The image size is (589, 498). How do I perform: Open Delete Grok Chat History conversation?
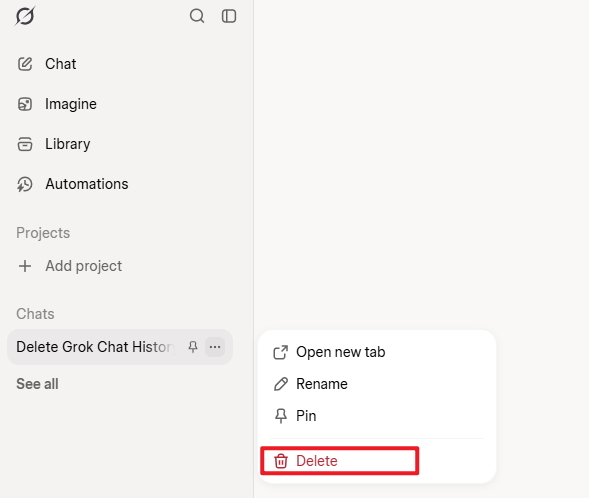coord(95,347)
